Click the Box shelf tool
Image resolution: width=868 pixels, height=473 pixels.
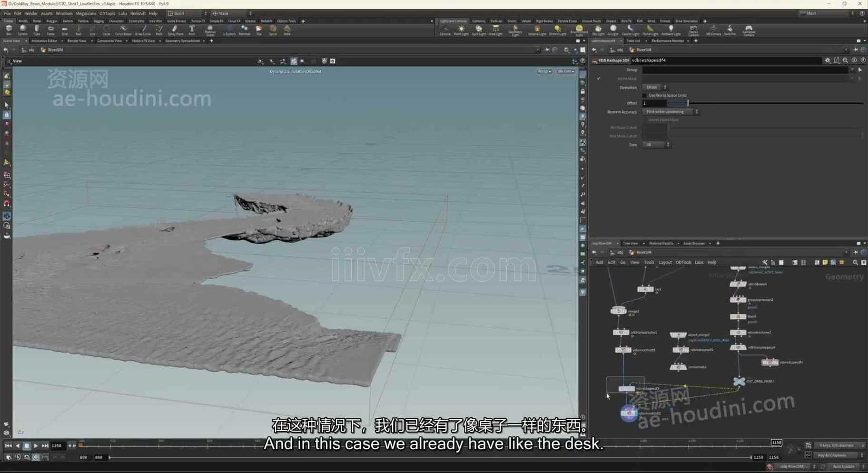click(x=9, y=30)
